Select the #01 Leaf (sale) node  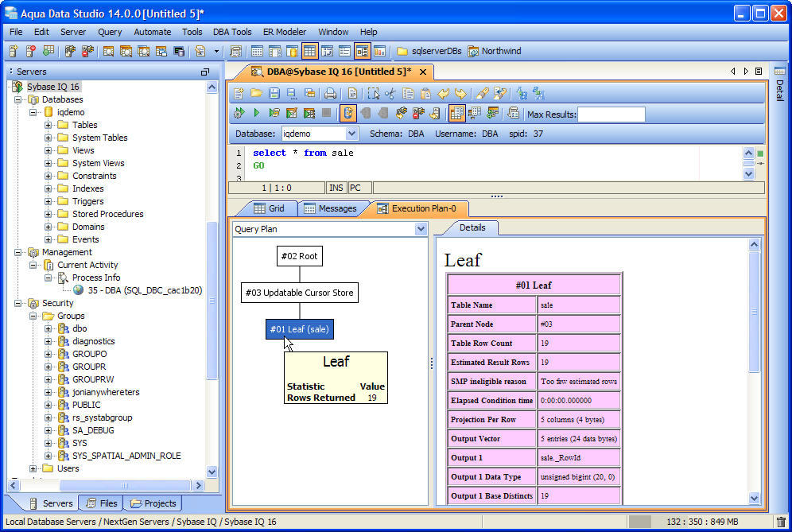(300, 329)
